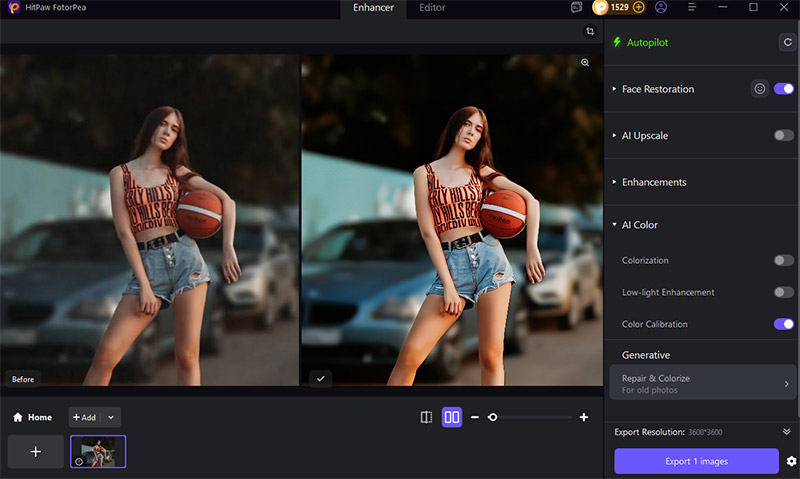Click the Add images button
The width and height of the screenshot is (800, 479).
point(84,417)
